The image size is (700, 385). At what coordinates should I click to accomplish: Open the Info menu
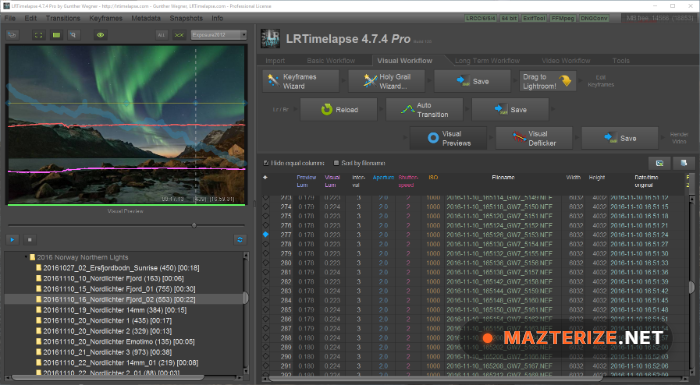217,18
